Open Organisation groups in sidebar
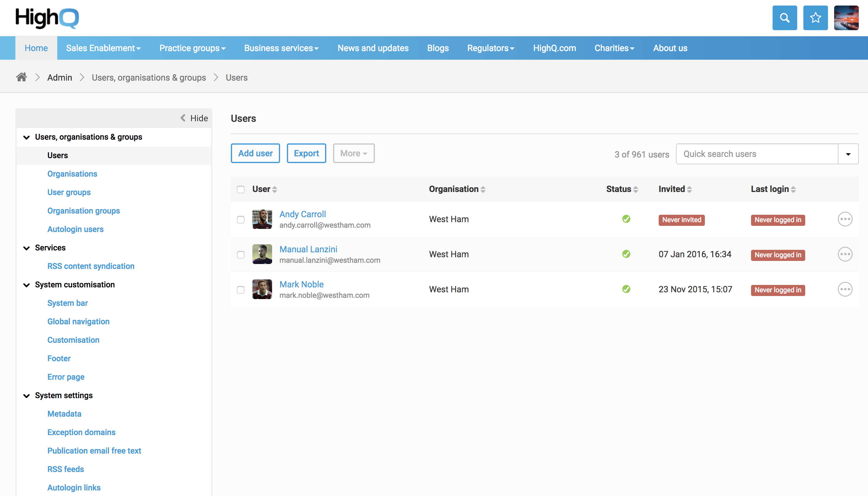The width and height of the screenshot is (868, 496). [x=83, y=210]
